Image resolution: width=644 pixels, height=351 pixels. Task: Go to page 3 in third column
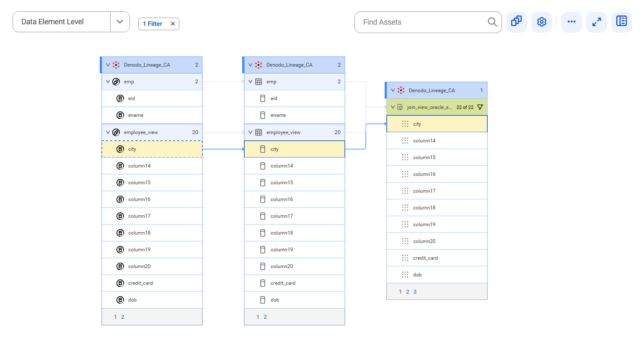[415, 292]
